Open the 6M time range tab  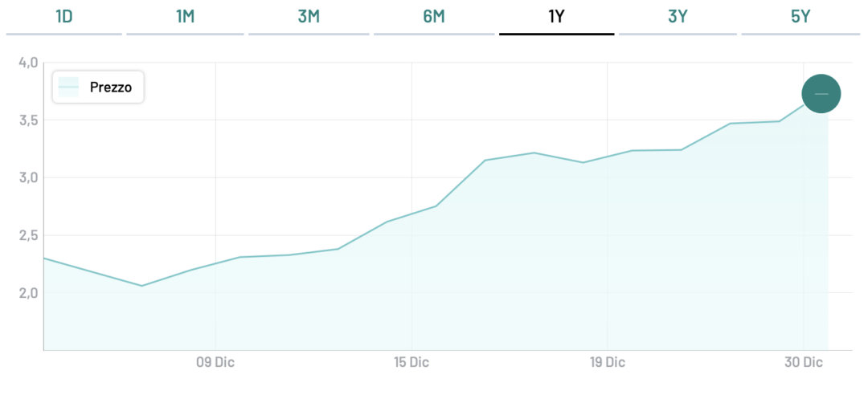[433, 17]
